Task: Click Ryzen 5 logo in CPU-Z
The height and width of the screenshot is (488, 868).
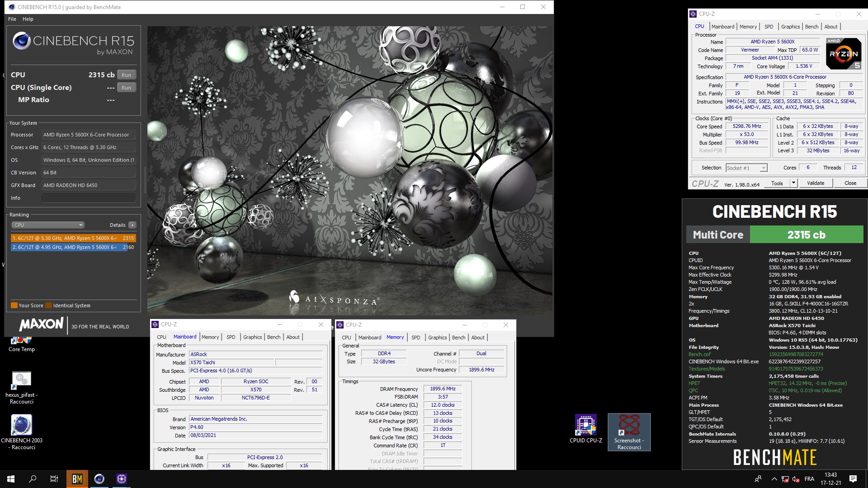Action: tap(844, 53)
